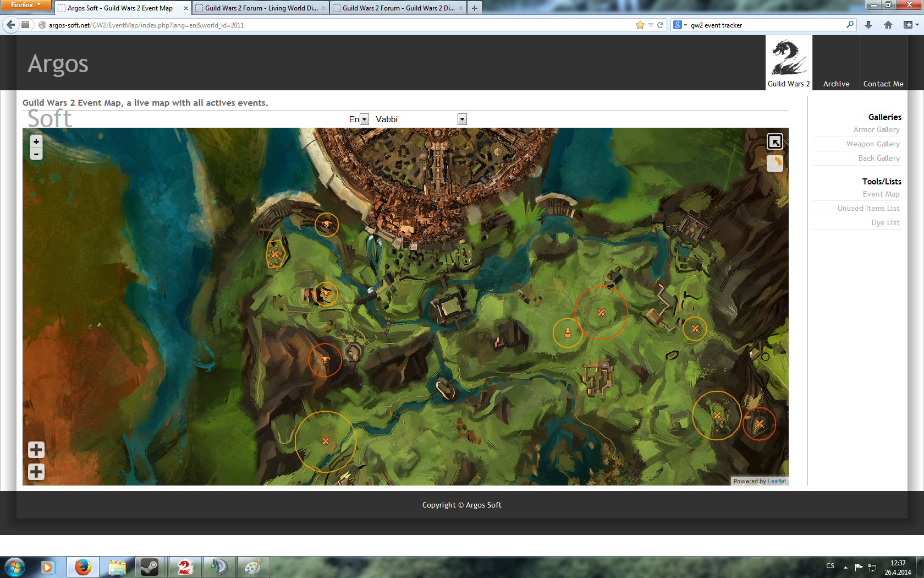The image size is (924, 578).
Task: Open the orange layers control on map
Action: (x=774, y=163)
